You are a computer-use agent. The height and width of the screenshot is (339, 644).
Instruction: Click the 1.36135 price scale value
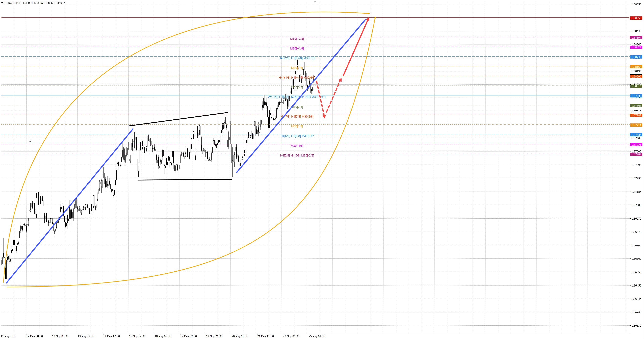tap(636, 326)
